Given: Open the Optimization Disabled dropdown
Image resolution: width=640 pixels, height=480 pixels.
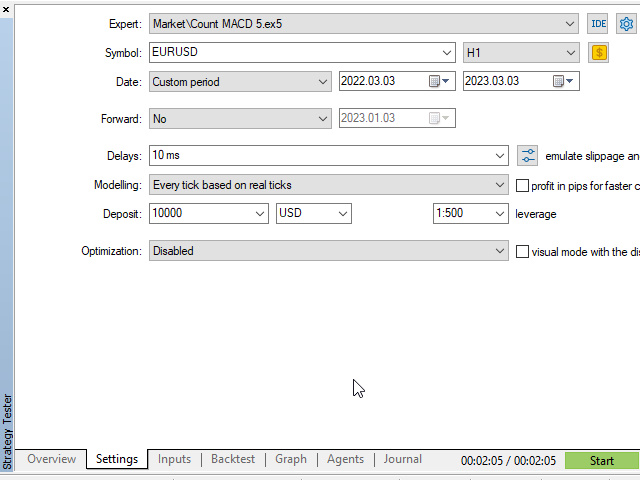Looking at the screenshot, I should coord(500,251).
